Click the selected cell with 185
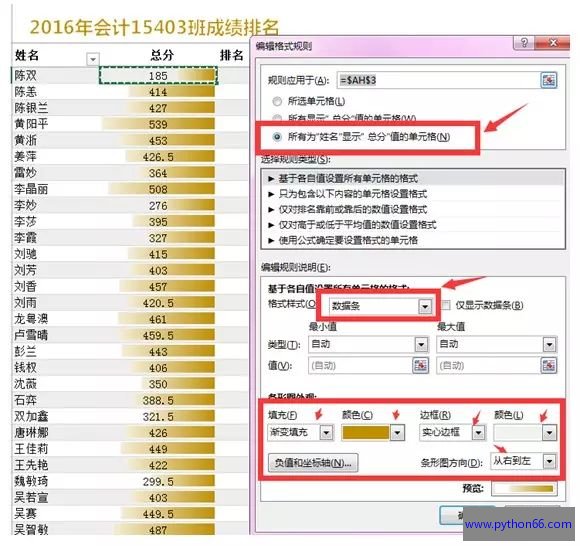 tap(158, 76)
